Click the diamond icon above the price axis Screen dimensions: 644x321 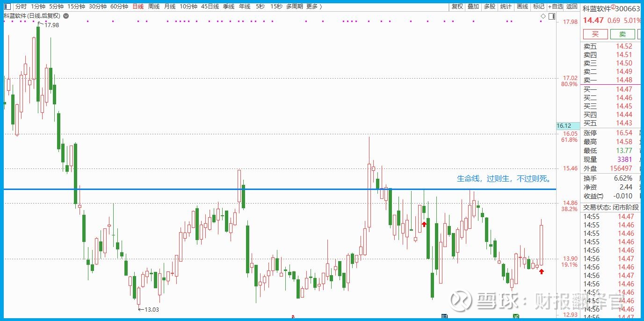coord(543,16)
